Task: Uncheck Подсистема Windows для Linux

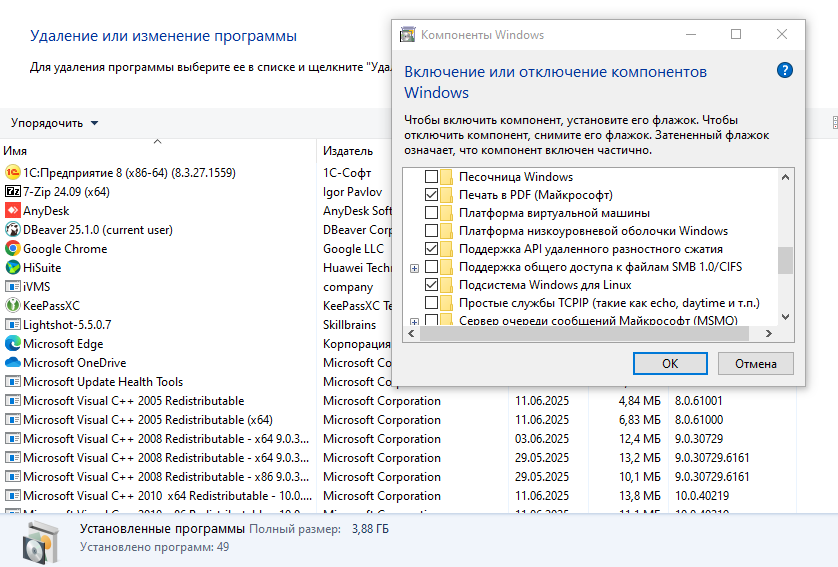Action: click(x=431, y=285)
